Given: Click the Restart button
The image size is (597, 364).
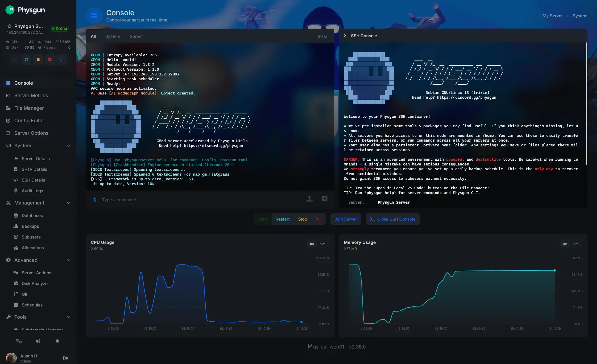Looking at the screenshot, I should coord(282,219).
